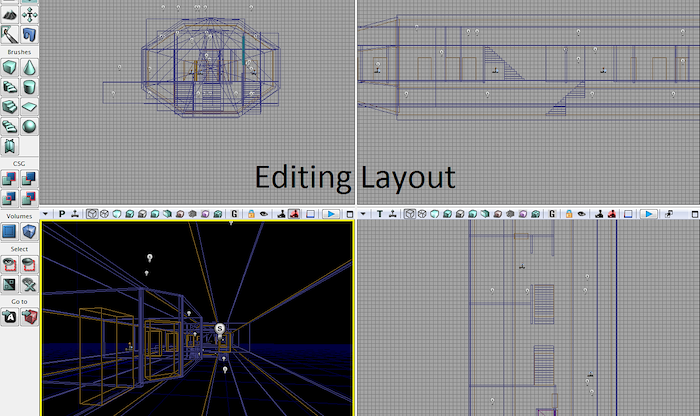
Task: Toggle camera lock padlock in top viewport toolbar
Action: (569, 214)
